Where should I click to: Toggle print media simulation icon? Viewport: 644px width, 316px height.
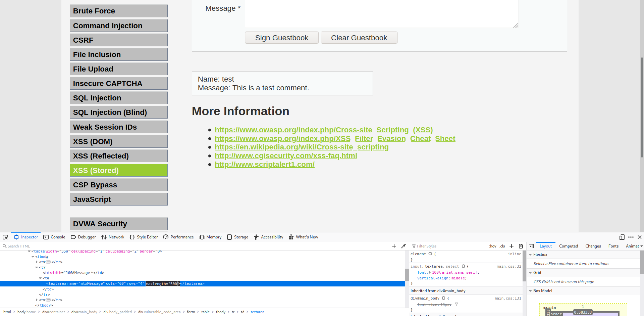tap(521, 246)
